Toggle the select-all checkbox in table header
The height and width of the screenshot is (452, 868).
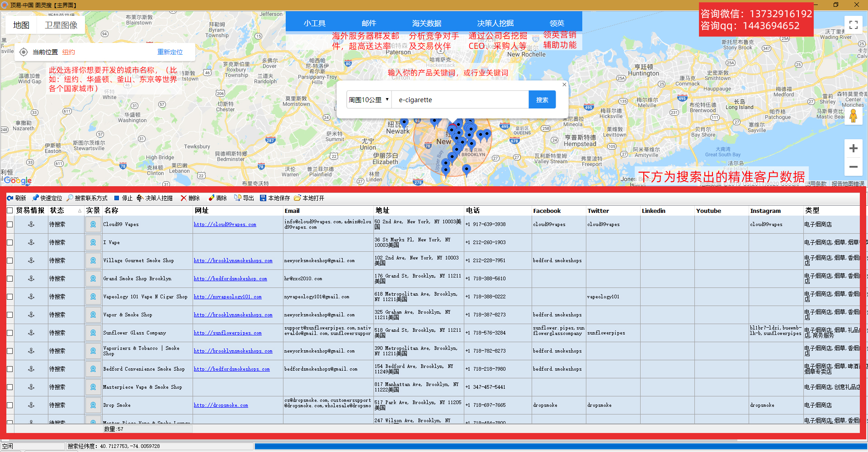pyautogui.click(x=9, y=211)
